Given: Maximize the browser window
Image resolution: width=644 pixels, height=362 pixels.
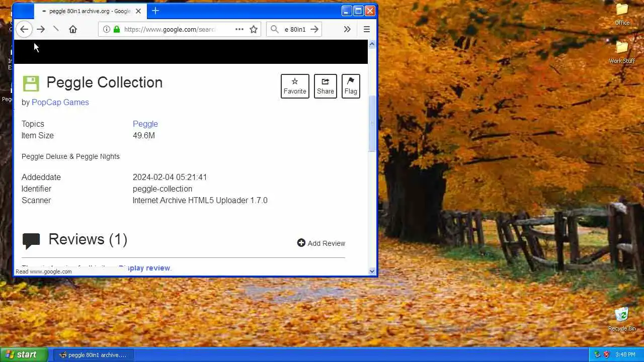Looking at the screenshot, I should coord(358,11).
